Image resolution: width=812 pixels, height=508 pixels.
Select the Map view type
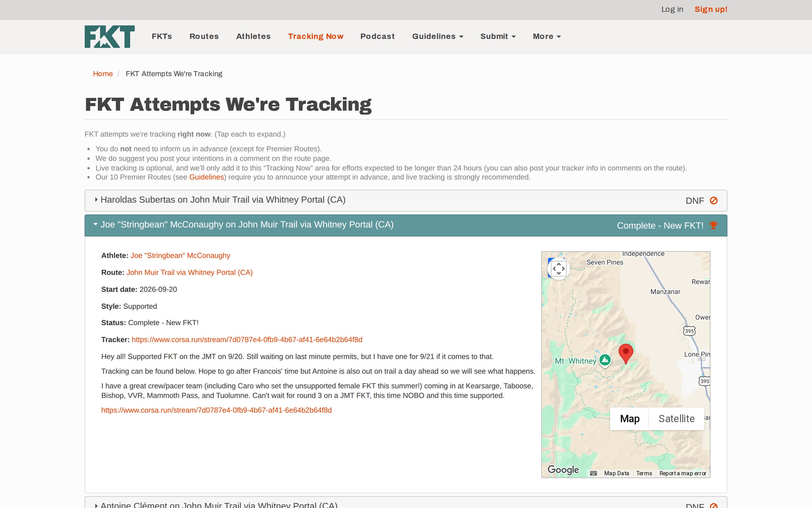click(x=630, y=419)
